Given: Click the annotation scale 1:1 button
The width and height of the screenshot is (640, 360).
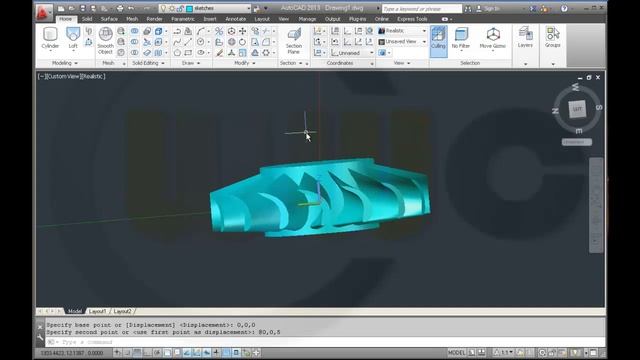Looking at the screenshot, I should coord(503,352).
